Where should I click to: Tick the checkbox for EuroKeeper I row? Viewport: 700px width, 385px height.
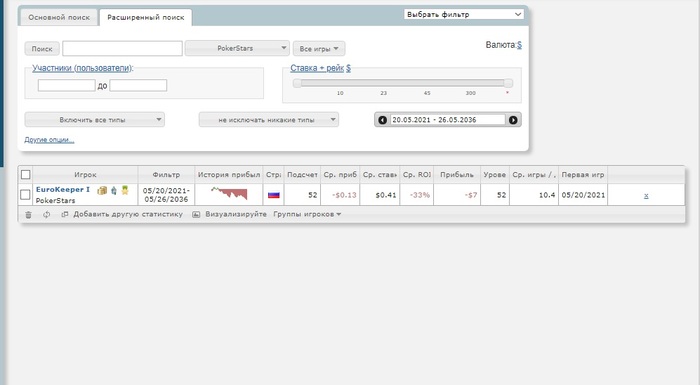pos(25,195)
